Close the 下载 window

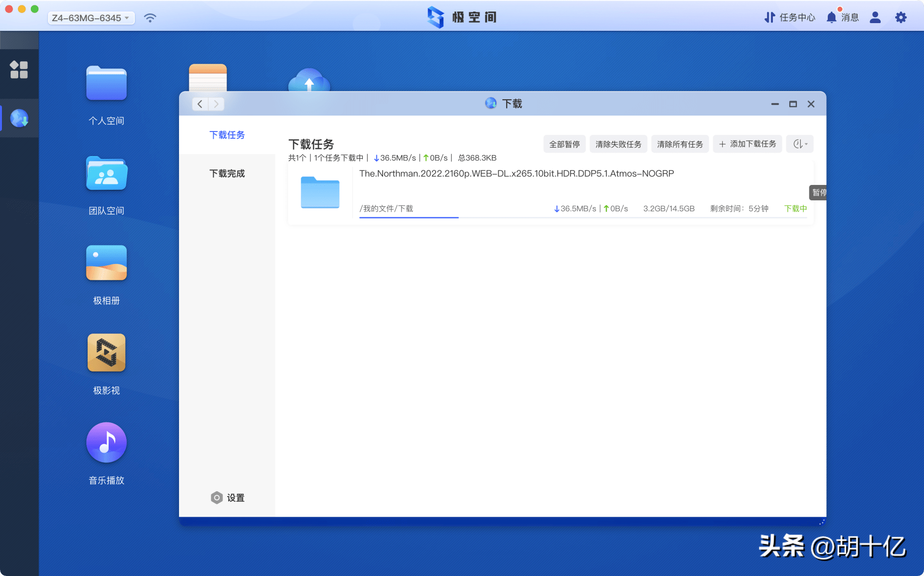tap(811, 104)
